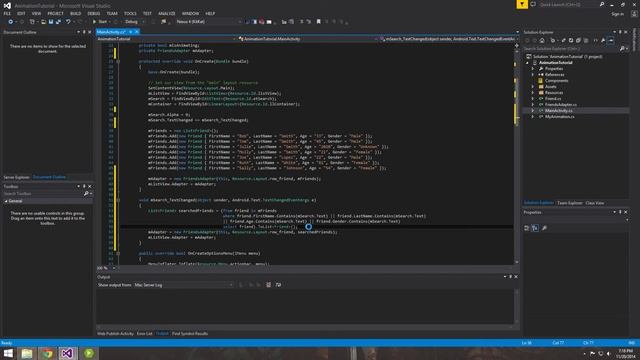Click the Undo toolbar icon
The width and height of the screenshot is (640, 360).
click(68, 22)
